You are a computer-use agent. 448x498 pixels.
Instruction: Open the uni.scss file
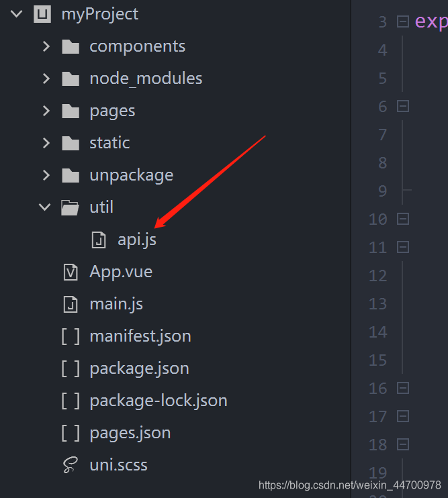[x=118, y=465]
